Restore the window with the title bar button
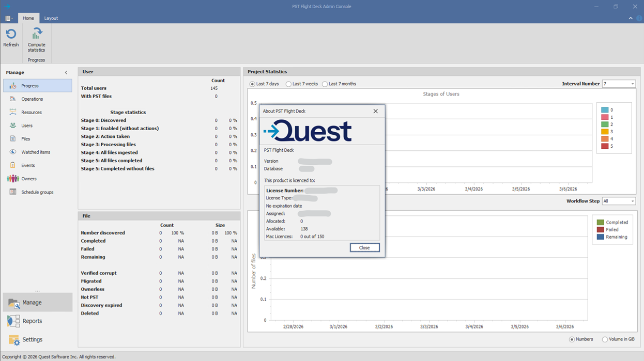 (x=616, y=7)
